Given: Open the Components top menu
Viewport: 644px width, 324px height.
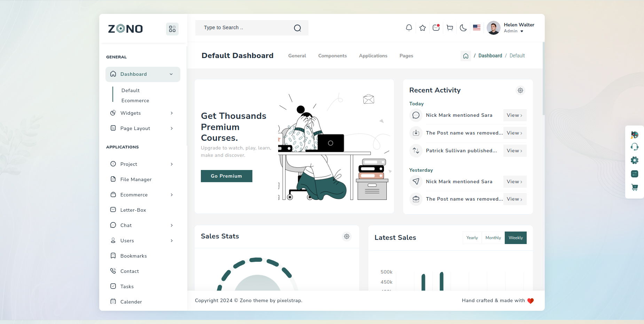Looking at the screenshot, I should click(332, 56).
